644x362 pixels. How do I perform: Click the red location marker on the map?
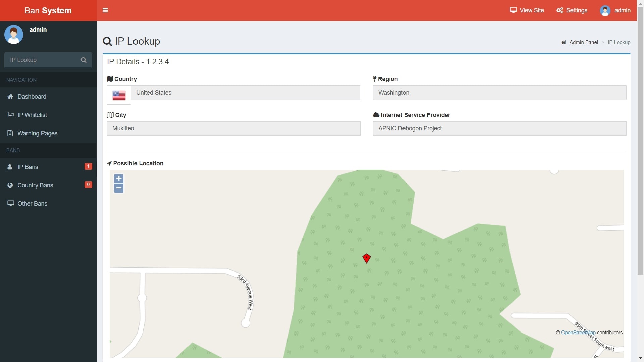point(367,258)
